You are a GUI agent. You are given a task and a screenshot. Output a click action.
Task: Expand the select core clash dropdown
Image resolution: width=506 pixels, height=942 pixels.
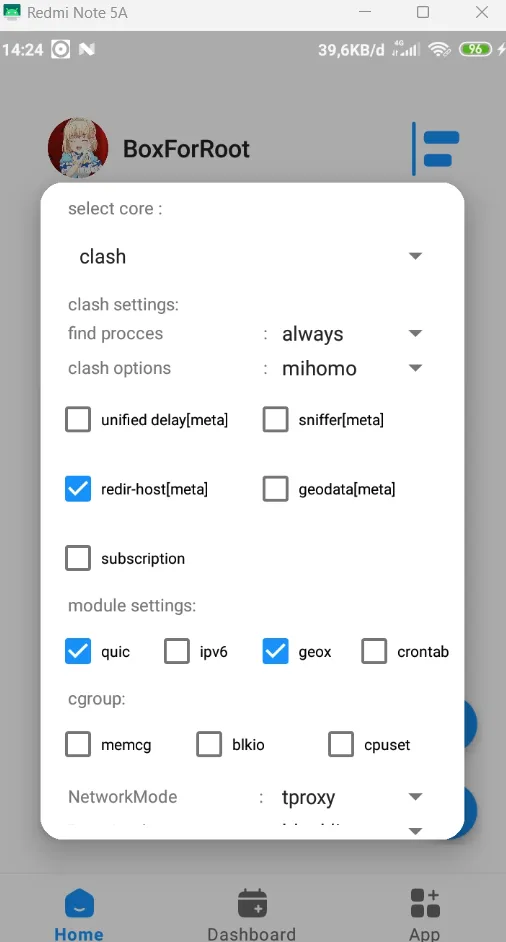(x=252, y=257)
